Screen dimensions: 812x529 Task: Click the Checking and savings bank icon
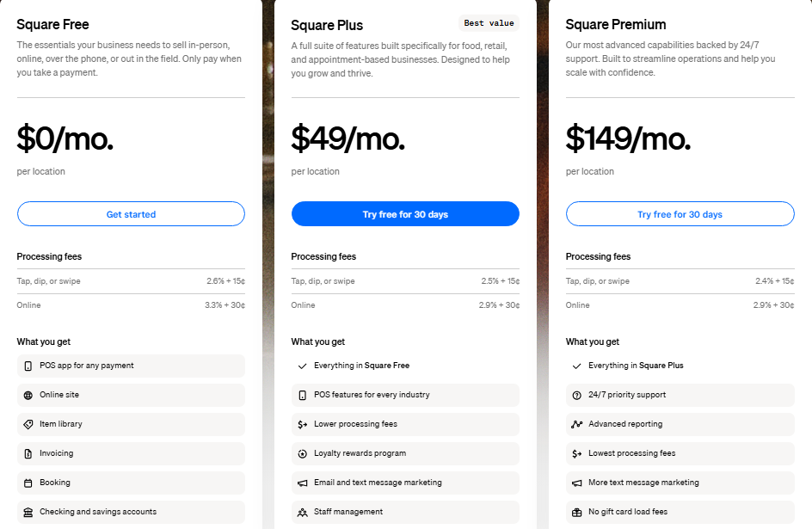tap(28, 512)
